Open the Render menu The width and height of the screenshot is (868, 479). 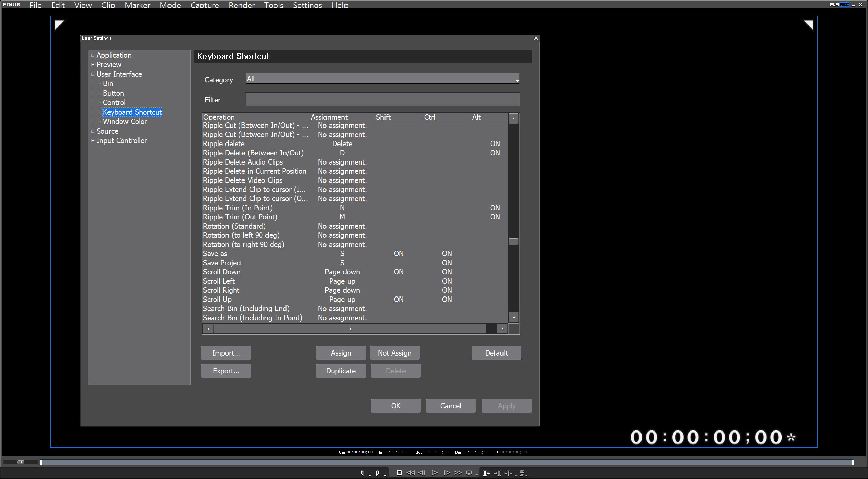tap(241, 5)
